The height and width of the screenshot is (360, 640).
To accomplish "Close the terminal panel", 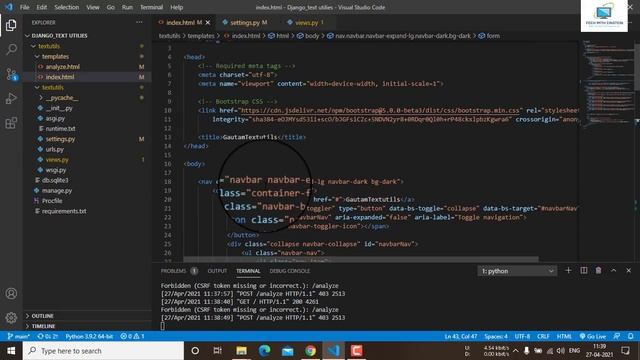I will tap(629, 271).
